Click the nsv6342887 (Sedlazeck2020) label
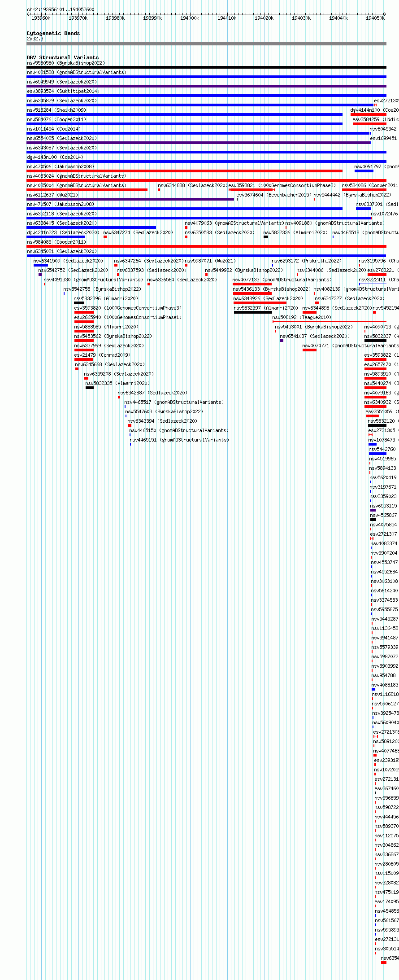 click(x=152, y=393)
